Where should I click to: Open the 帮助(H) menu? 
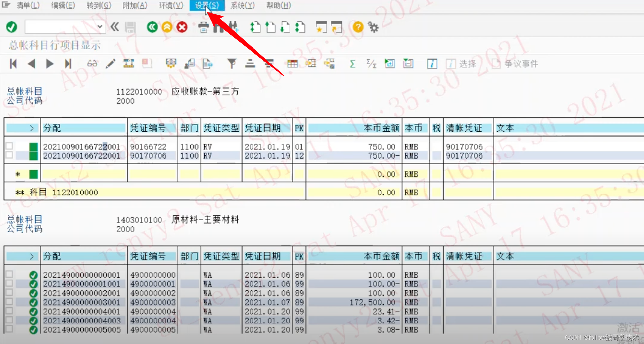coord(278,5)
